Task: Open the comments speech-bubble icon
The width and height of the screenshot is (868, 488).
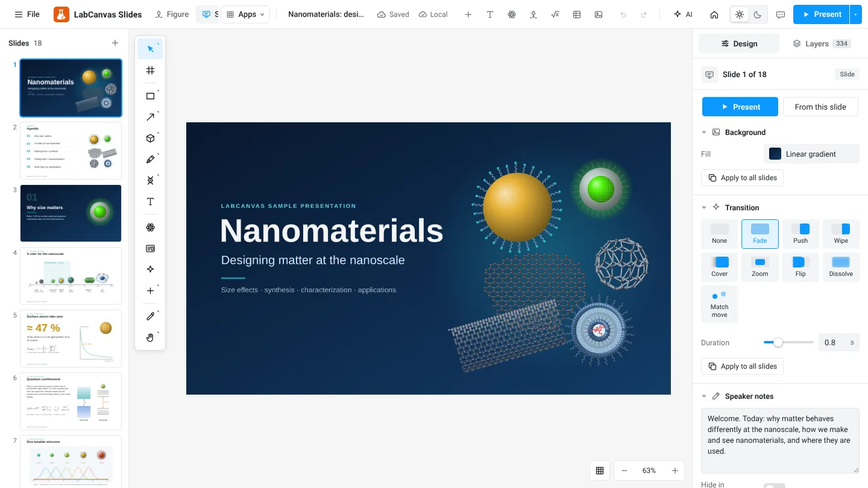Action: [x=781, y=14]
